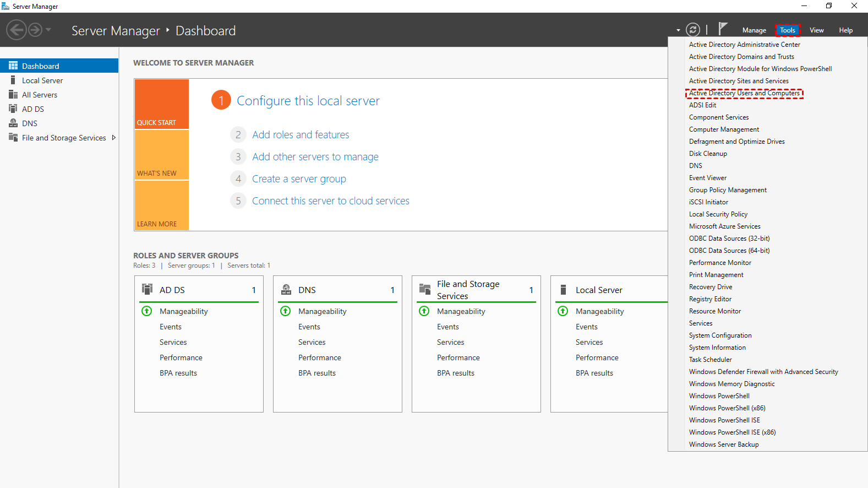Click the refresh dashboard icon

point(693,30)
